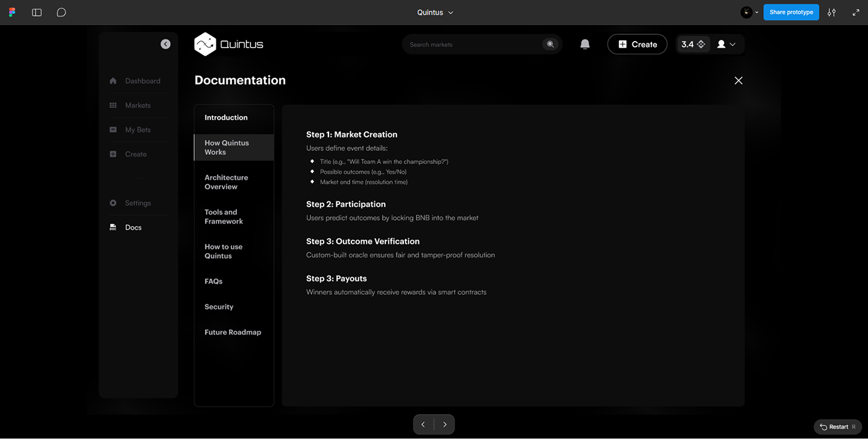
Task: Select Docs in sidebar
Action: [x=133, y=227]
